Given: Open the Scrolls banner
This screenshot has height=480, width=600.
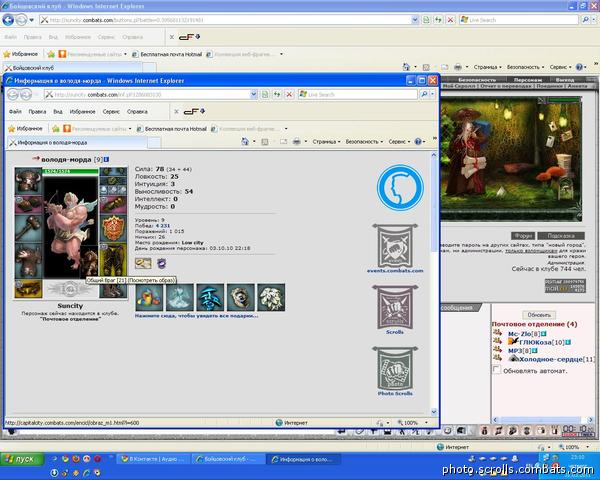Looking at the screenshot, I should coord(395,309).
